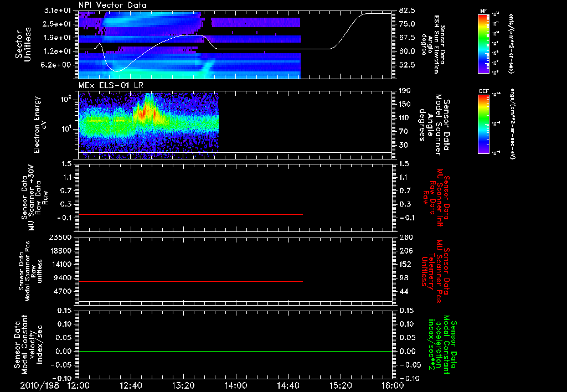Click the '18800' scanner position tick label
The image size is (567, 392).
coord(61,251)
